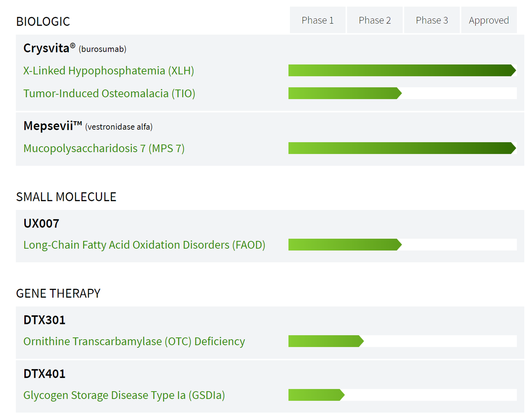The image size is (532, 417).
Task: Open Glycogen Storage Disease Type Ia link
Action: click(124, 395)
